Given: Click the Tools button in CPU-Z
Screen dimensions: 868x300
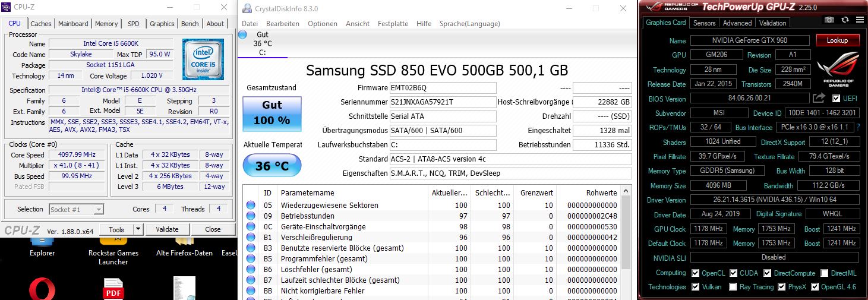Looking at the screenshot, I should [116, 229].
